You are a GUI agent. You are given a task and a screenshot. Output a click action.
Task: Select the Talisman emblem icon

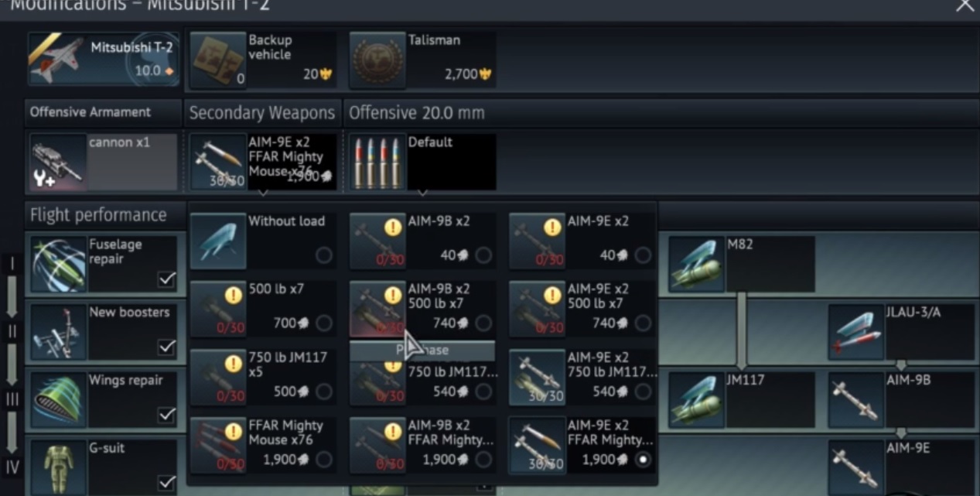tap(377, 60)
